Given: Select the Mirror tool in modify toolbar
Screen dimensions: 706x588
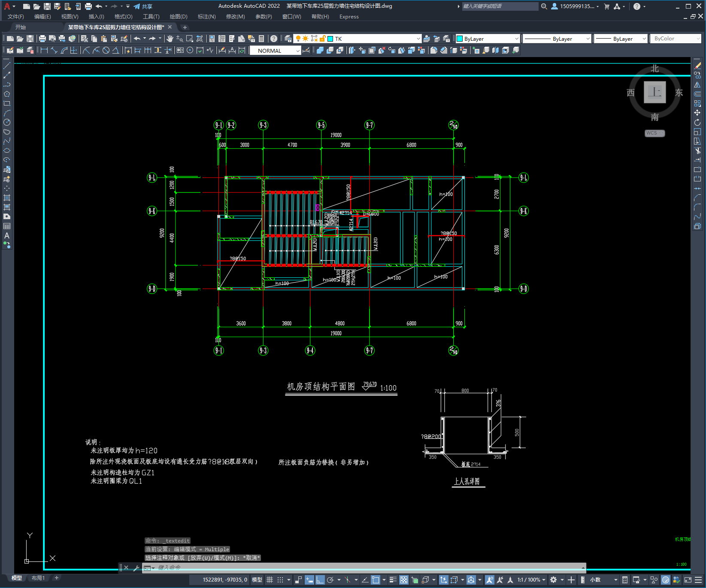Looking at the screenshot, I should click(x=697, y=85).
